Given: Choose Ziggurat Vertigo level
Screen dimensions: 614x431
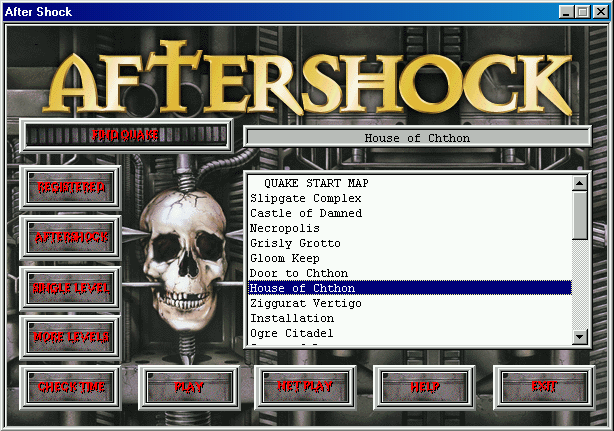Looking at the screenshot, I should coord(410,303).
